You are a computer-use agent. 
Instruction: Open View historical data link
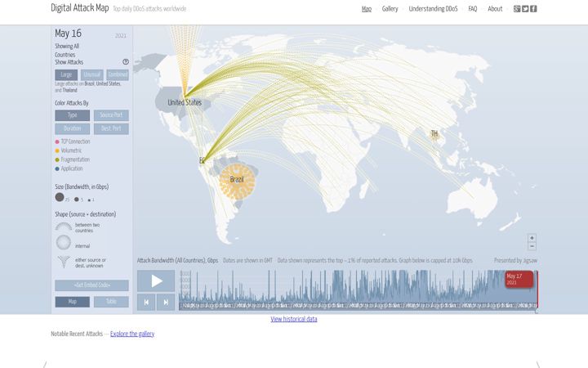[294, 319]
